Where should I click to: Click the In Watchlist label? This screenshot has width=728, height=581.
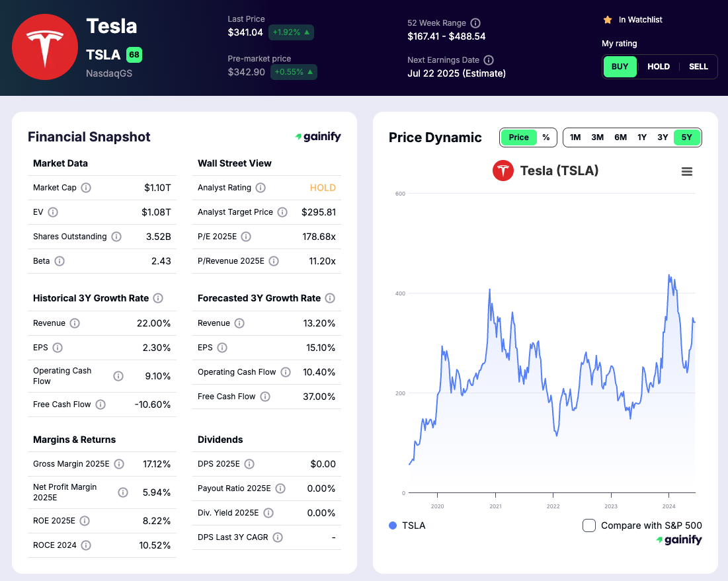tap(640, 19)
